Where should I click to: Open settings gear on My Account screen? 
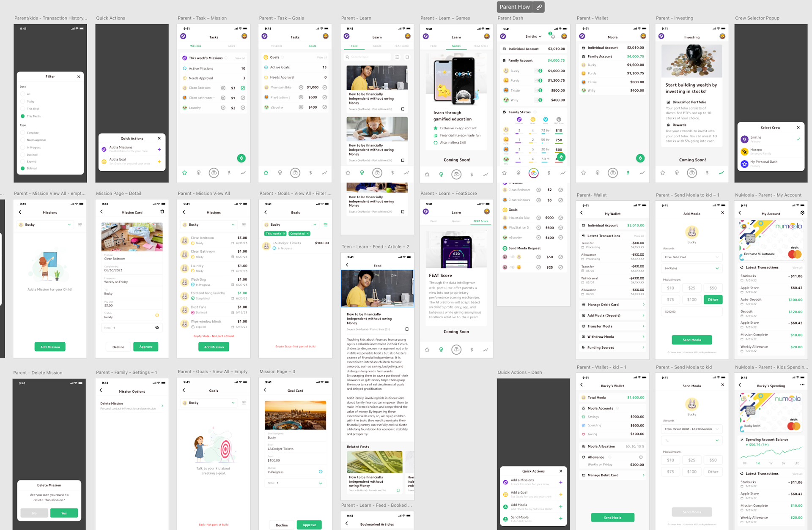802,213
